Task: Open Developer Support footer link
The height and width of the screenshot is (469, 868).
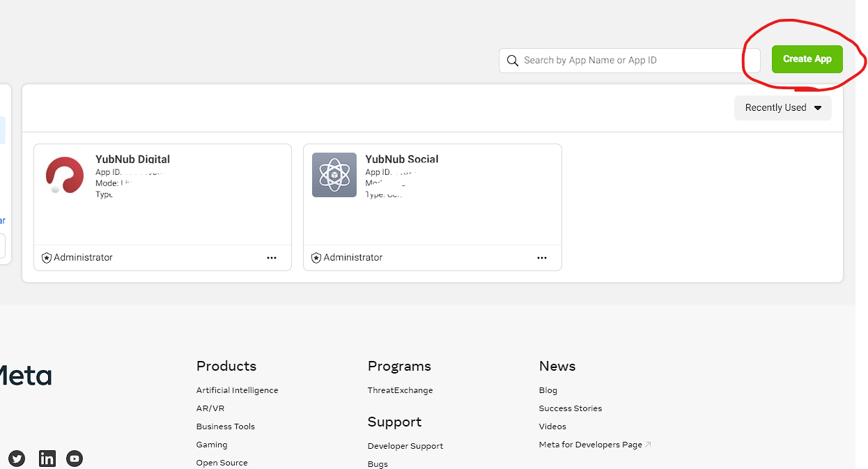Action: [405, 446]
